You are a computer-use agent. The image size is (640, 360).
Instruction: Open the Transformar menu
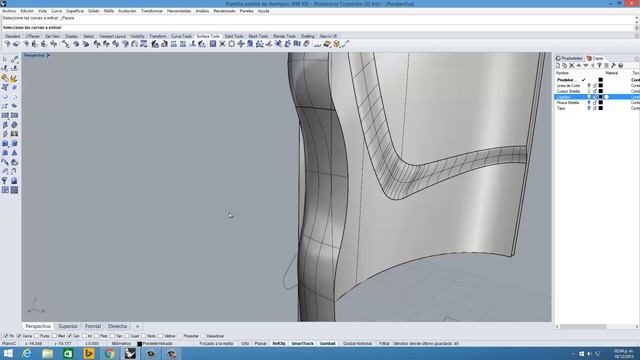[151, 11]
